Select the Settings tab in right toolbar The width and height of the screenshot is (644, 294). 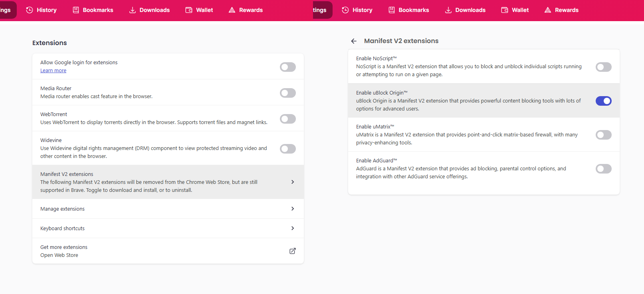[x=322, y=10]
